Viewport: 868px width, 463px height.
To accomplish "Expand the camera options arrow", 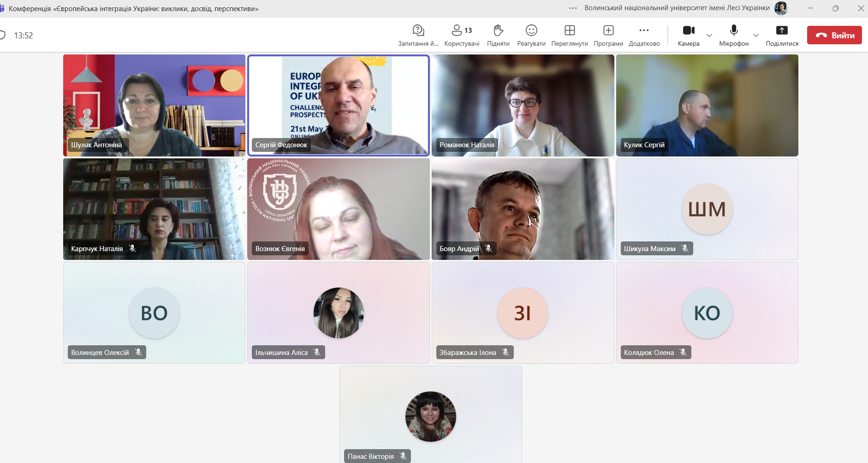I will point(709,36).
